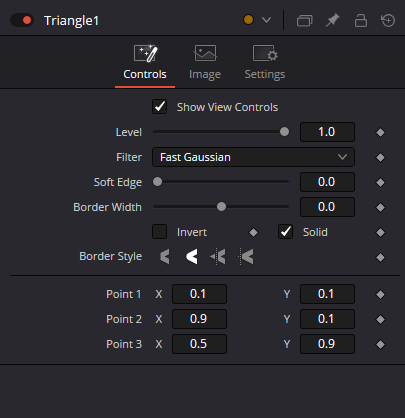
Task: Click the Level slider handle
Action: click(284, 132)
